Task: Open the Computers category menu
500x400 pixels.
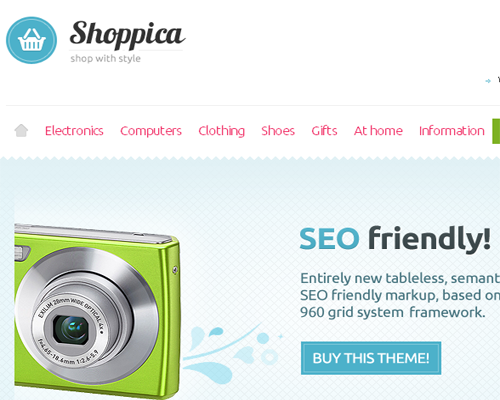Action: (151, 131)
